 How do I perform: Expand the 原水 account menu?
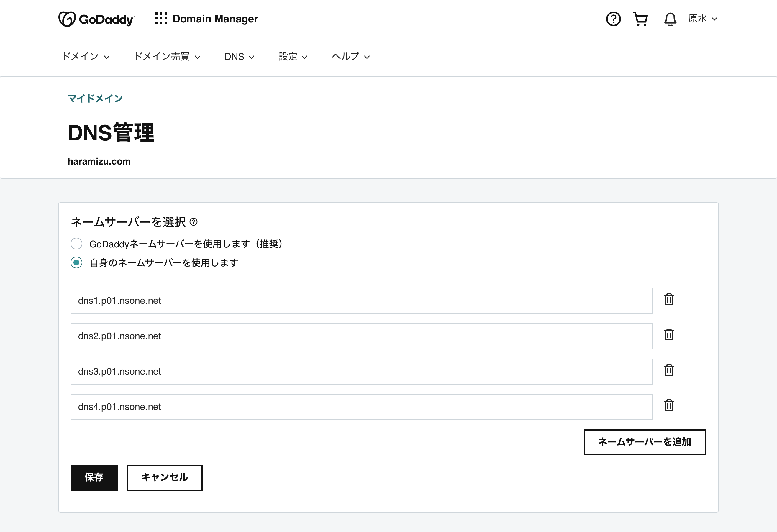tap(703, 19)
